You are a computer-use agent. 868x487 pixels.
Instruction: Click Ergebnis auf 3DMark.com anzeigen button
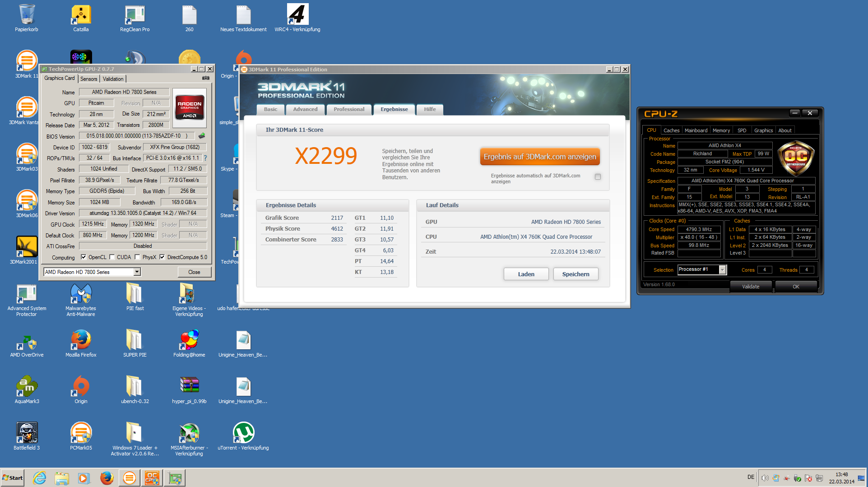point(540,157)
